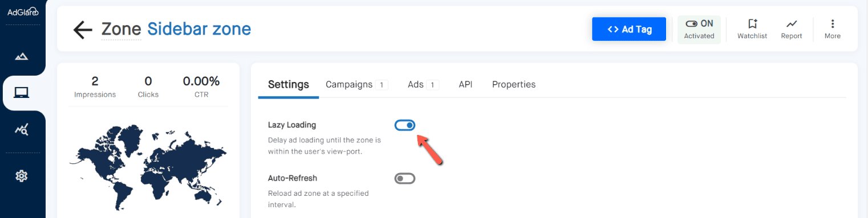Screen dimensions: 868x218
Task: Enable the Auto-Refresh toggle
Action: coord(405,179)
